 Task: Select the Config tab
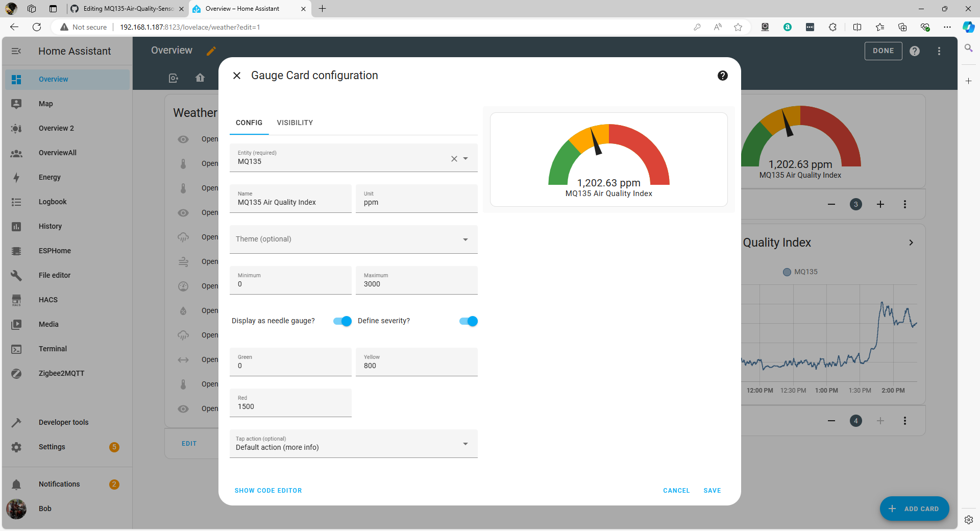[249, 123]
